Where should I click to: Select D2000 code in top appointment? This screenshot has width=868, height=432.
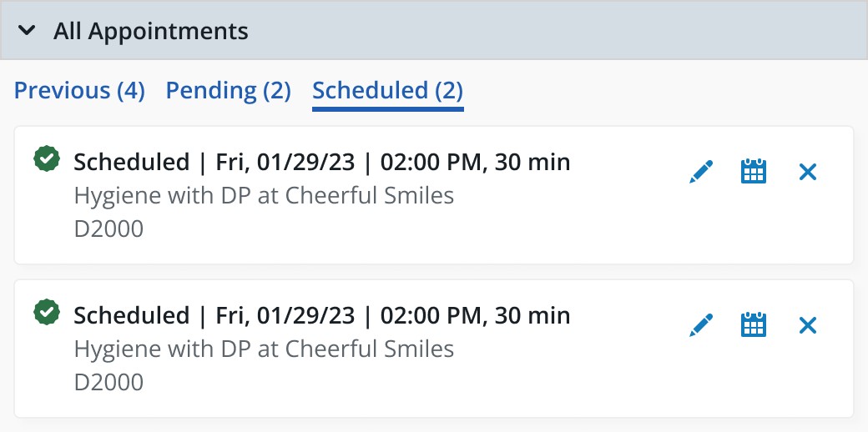point(108,229)
